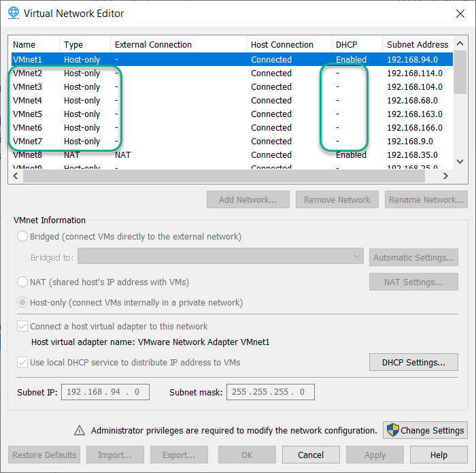
Task: Click subnet address 192.168.166.0
Action: (415, 128)
